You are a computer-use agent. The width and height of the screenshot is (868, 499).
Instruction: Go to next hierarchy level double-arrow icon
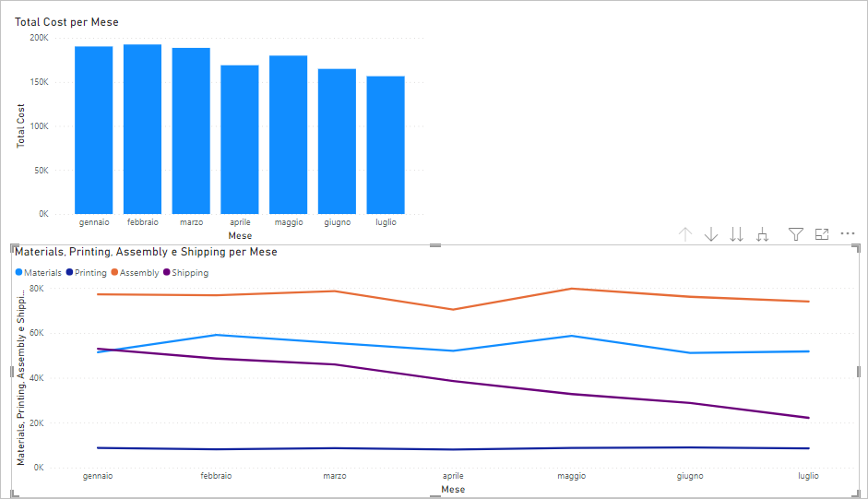[x=736, y=234]
